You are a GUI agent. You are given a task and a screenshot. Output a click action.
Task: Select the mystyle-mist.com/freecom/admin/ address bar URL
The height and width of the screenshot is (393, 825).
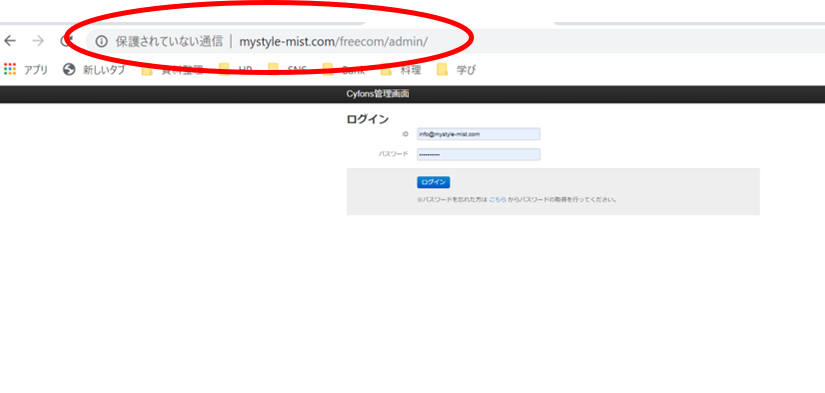334,42
